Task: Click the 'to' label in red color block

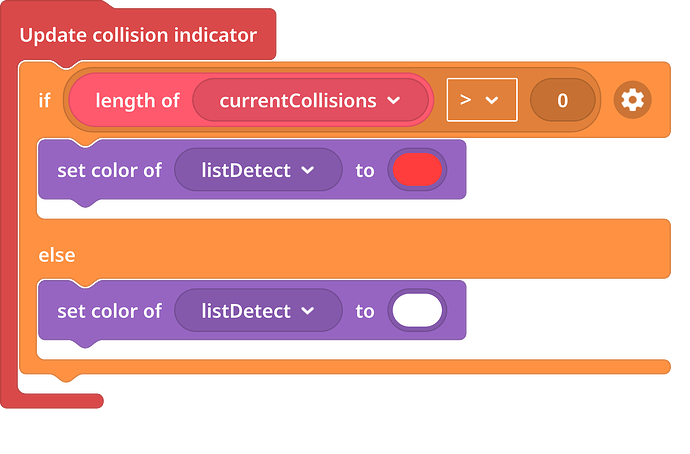Action: [x=365, y=171]
